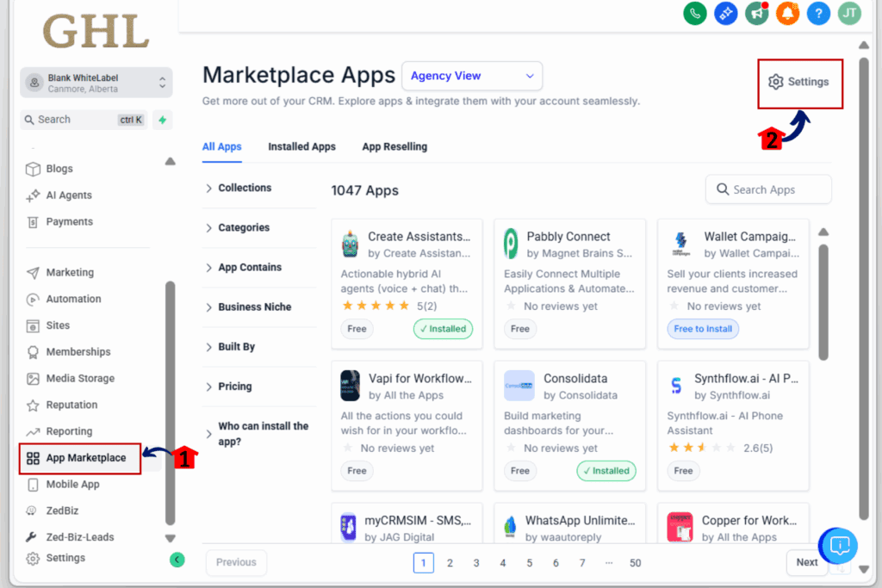Click the current page 1 button
This screenshot has height=588, width=882.
click(x=424, y=563)
